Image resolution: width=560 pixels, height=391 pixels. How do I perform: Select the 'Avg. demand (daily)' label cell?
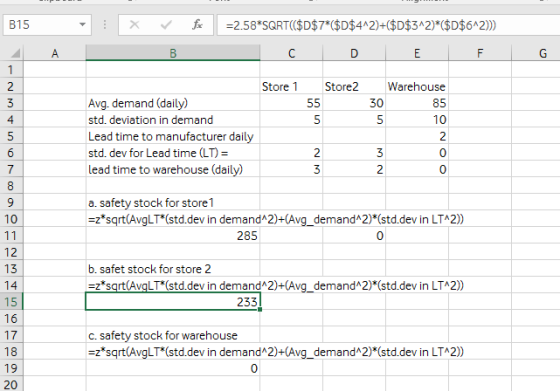click(173, 103)
